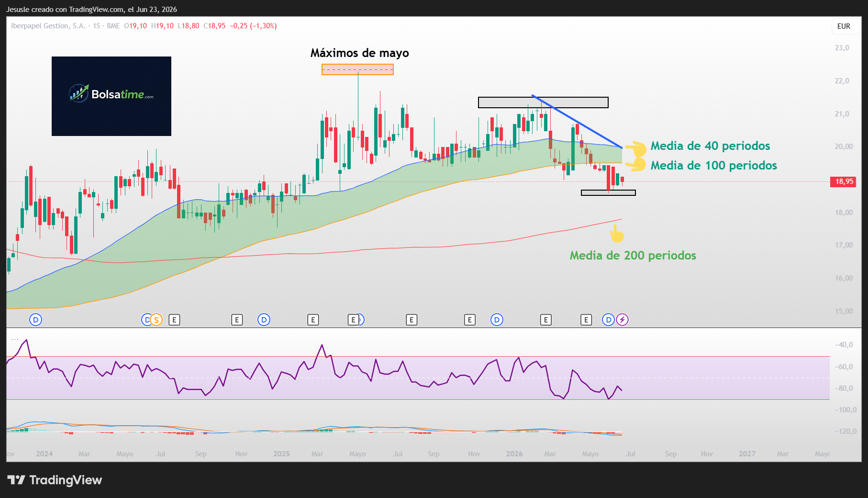Screen dimensions: 868x498
Task: Click the 17,00 price axis label
Action: coord(844,245)
